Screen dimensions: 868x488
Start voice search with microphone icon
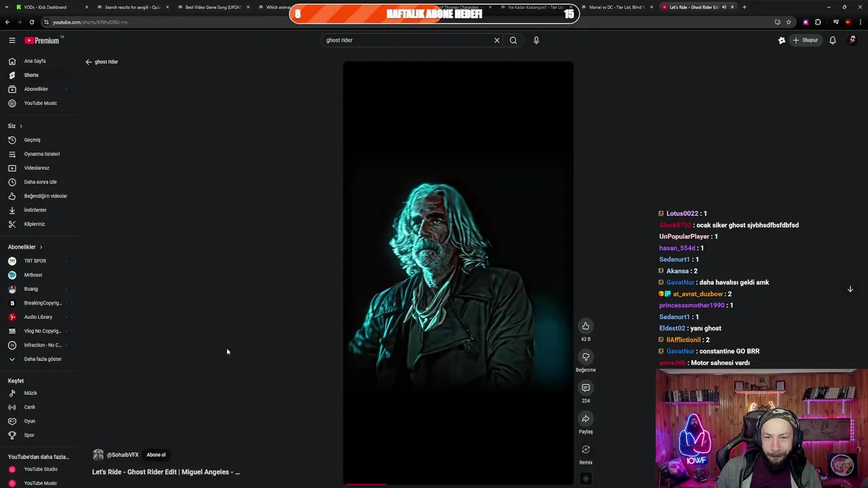tap(536, 40)
